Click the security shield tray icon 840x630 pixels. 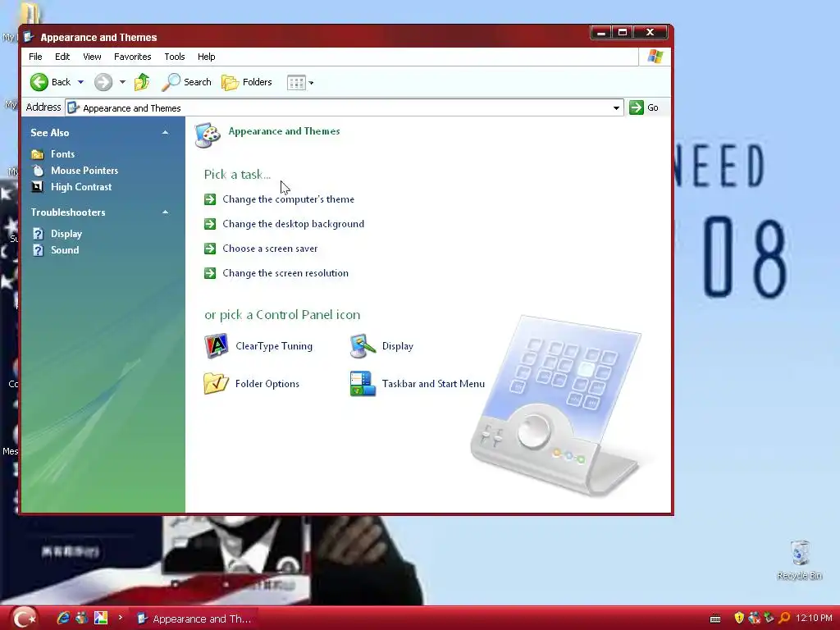(x=739, y=619)
